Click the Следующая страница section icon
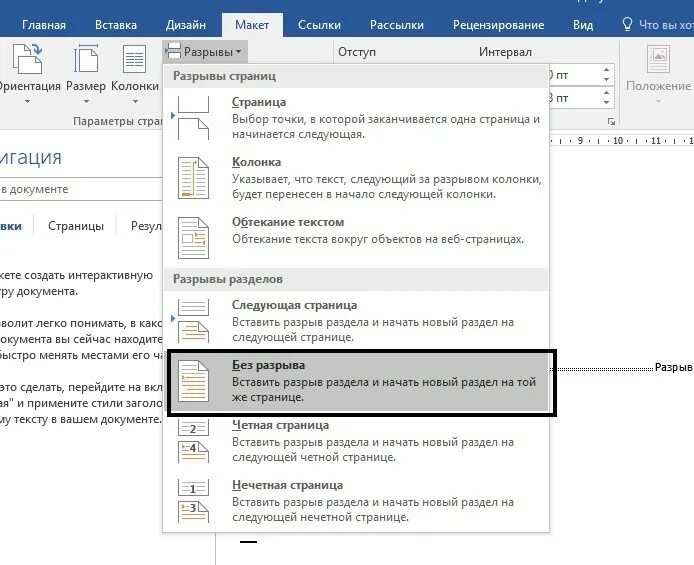This screenshot has width=694, height=565. [x=193, y=320]
